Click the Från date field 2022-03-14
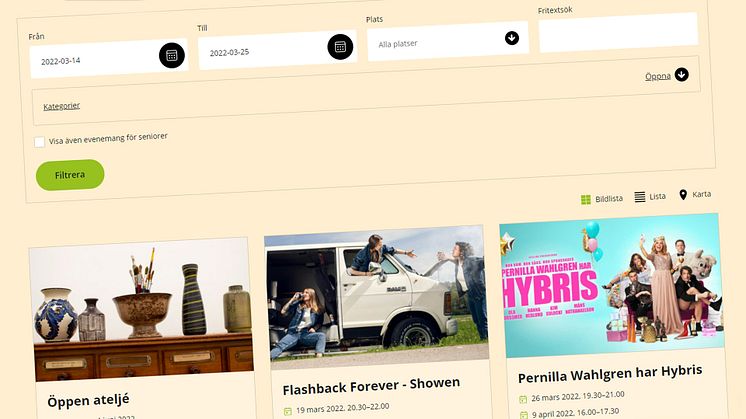 pos(92,60)
